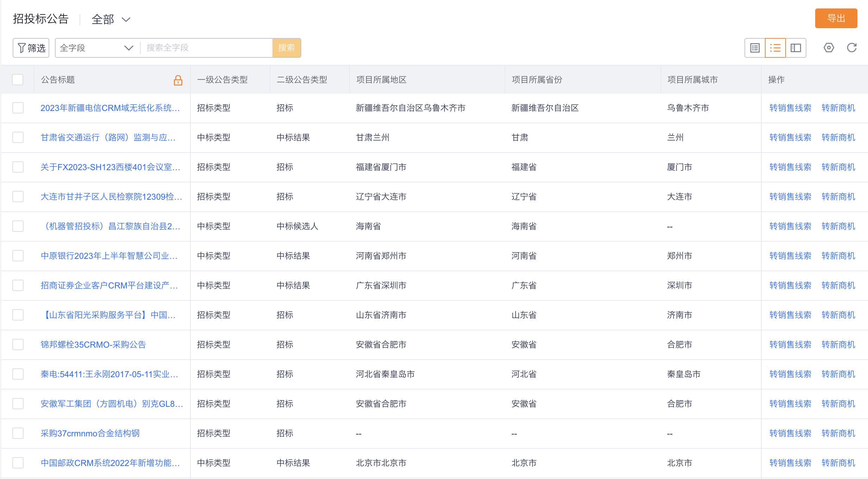
Task: Open column settings hexagon icon
Action: click(829, 48)
